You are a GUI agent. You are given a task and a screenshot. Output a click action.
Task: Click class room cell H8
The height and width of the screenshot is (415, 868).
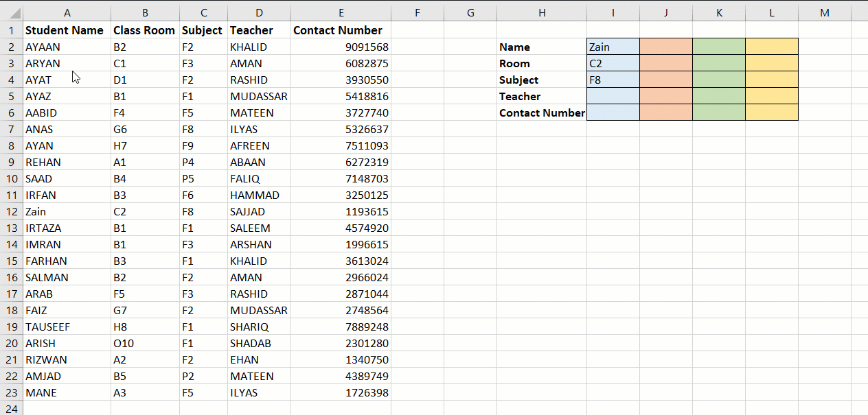pos(145,327)
